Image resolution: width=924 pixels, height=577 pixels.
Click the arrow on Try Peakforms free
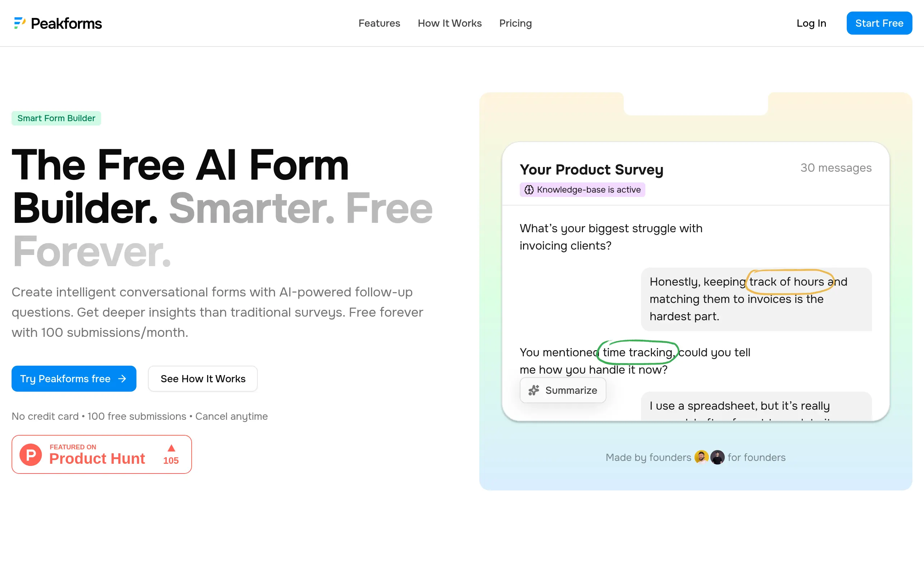tap(122, 379)
